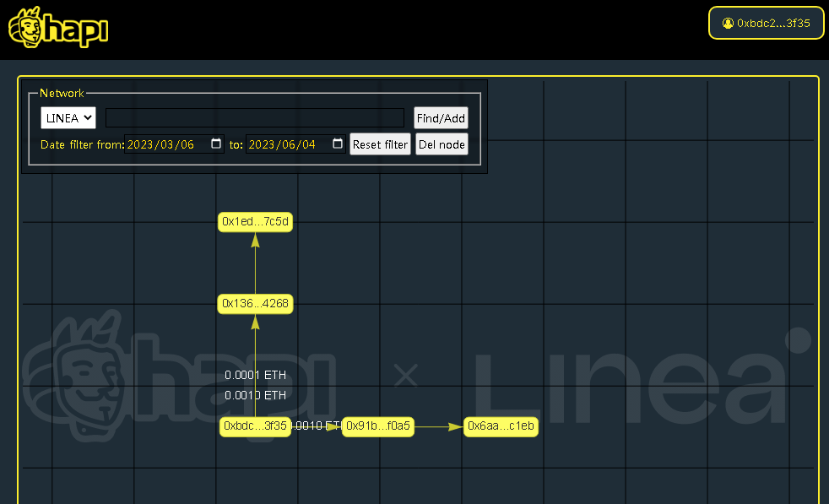Viewport: 829px width, 504px height.
Task: Open the calendar picker for the from date
Action: coord(216,144)
